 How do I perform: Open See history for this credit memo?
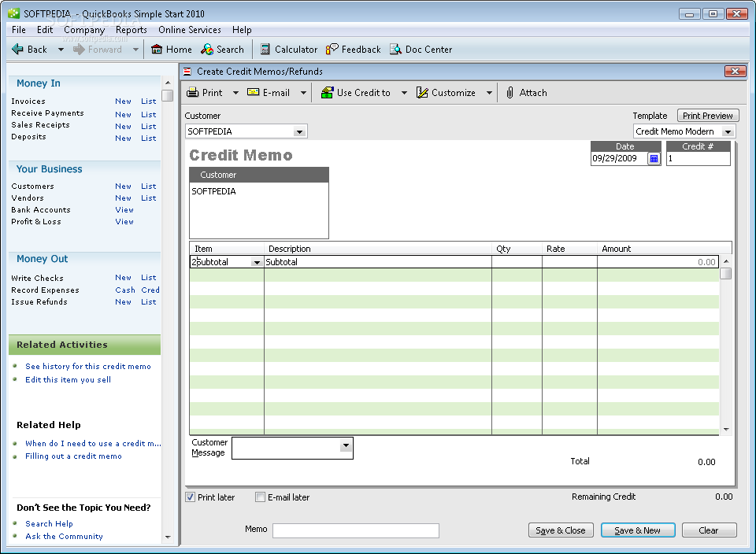88,367
